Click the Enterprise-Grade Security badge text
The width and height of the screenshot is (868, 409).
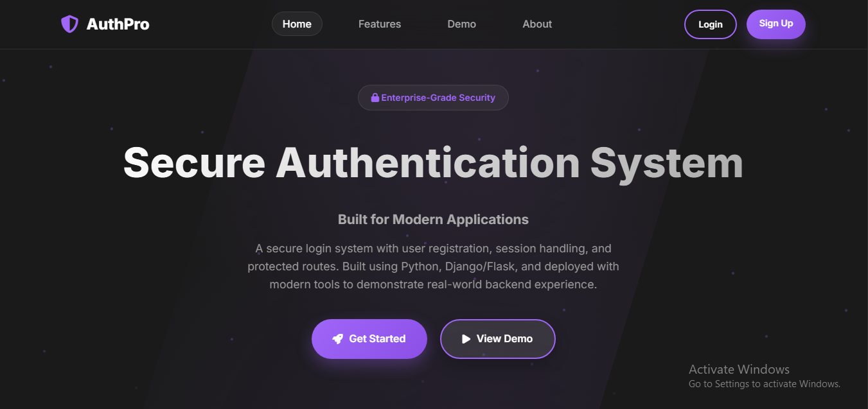click(438, 98)
